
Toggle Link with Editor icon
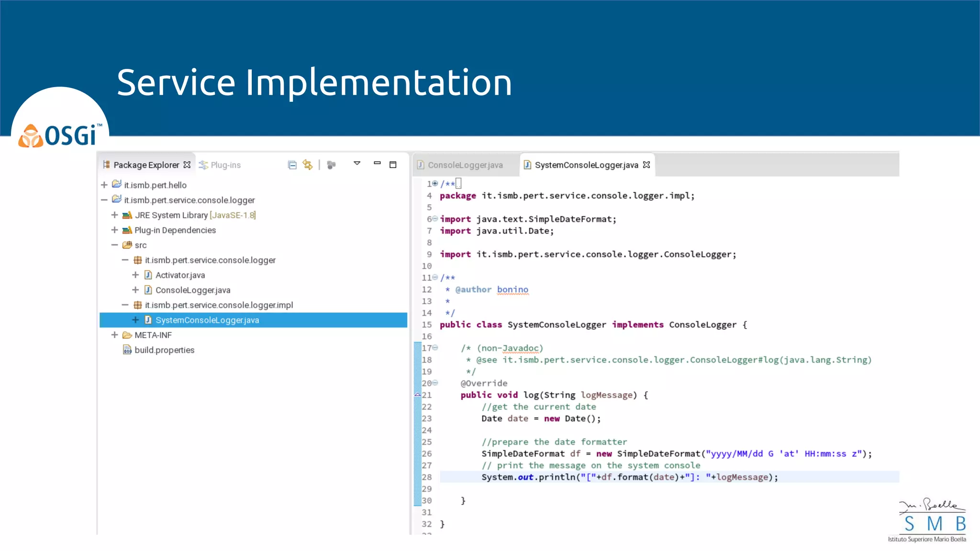[x=308, y=165]
